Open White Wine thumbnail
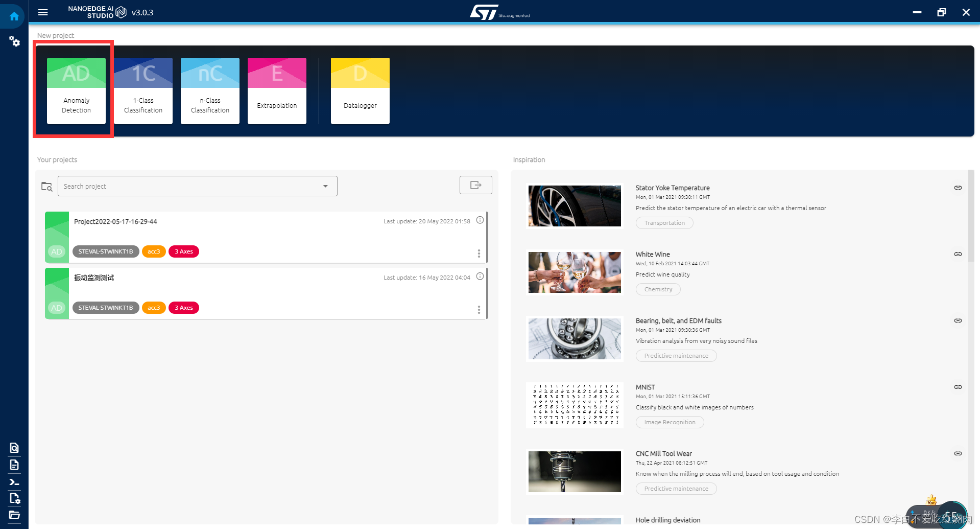 tap(575, 272)
